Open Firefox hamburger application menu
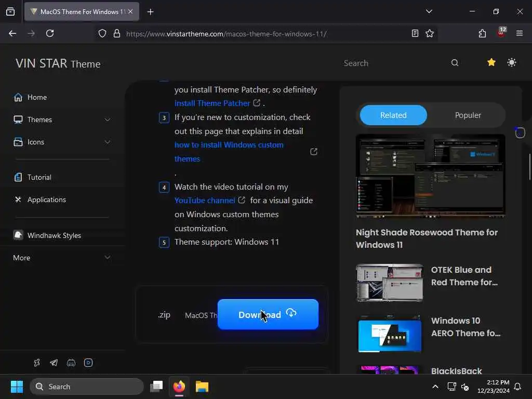532x399 pixels. [x=519, y=33]
